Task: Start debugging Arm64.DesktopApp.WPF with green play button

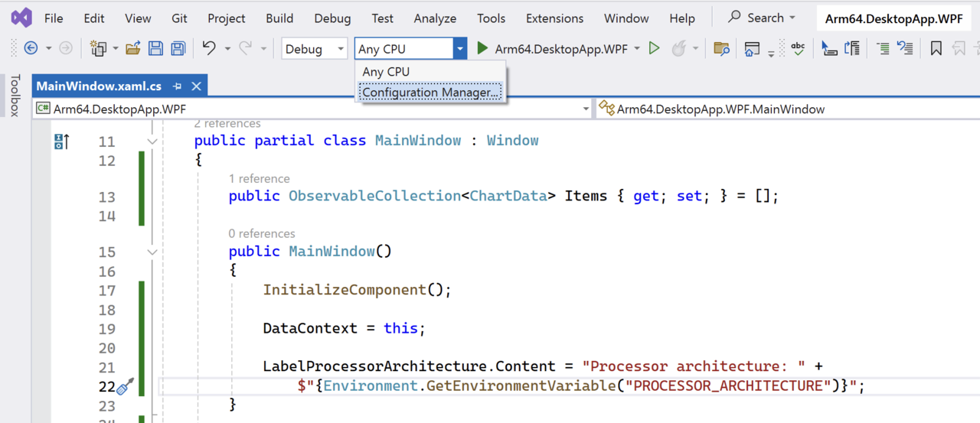Action: 482,49
